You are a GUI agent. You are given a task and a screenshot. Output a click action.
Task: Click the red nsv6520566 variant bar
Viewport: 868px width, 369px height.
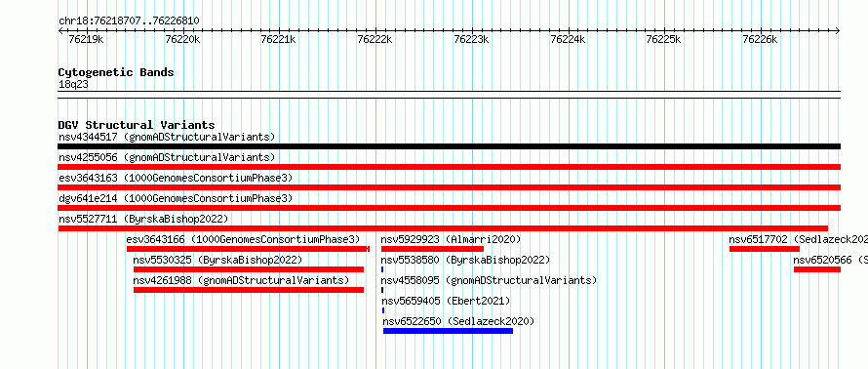tap(817, 269)
